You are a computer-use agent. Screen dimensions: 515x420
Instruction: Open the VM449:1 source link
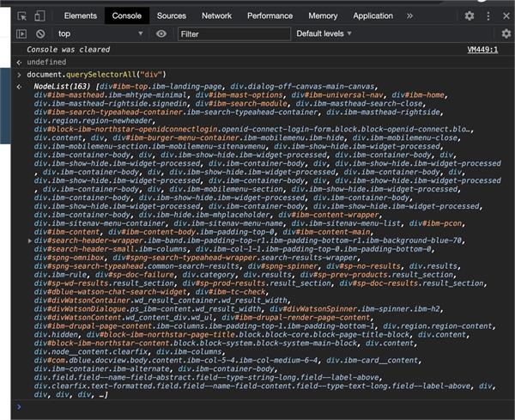482,50
